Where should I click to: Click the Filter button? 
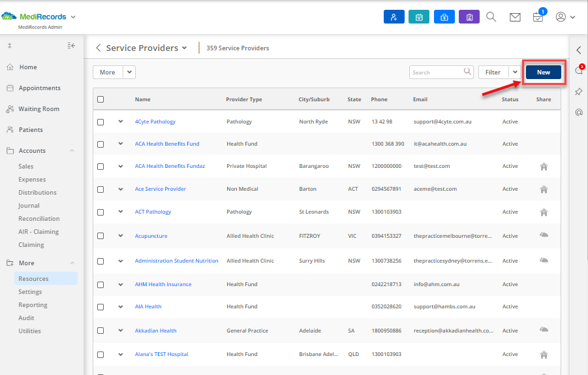[x=493, y=72]
